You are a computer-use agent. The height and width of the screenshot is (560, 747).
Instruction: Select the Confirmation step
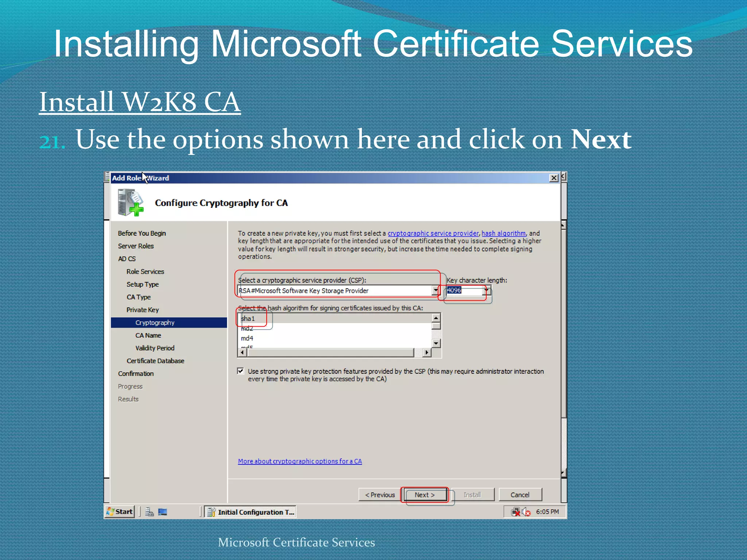(x=136, y=374)
